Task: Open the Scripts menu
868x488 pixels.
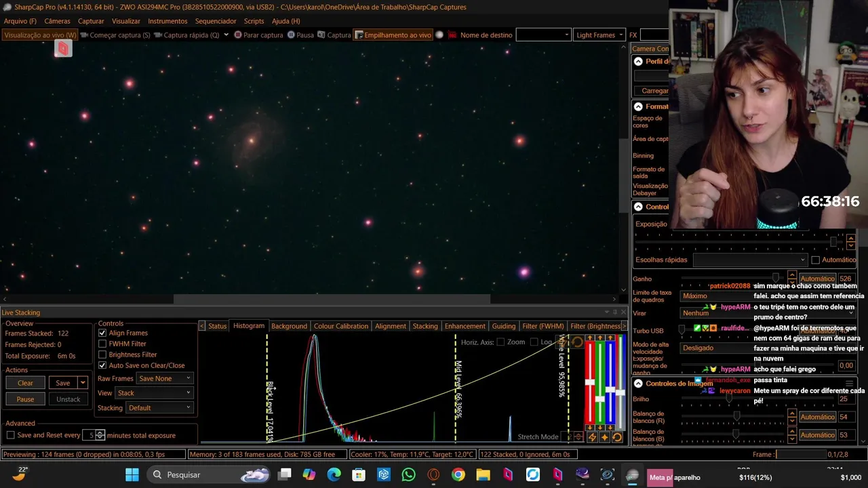Action: (254, 21)
